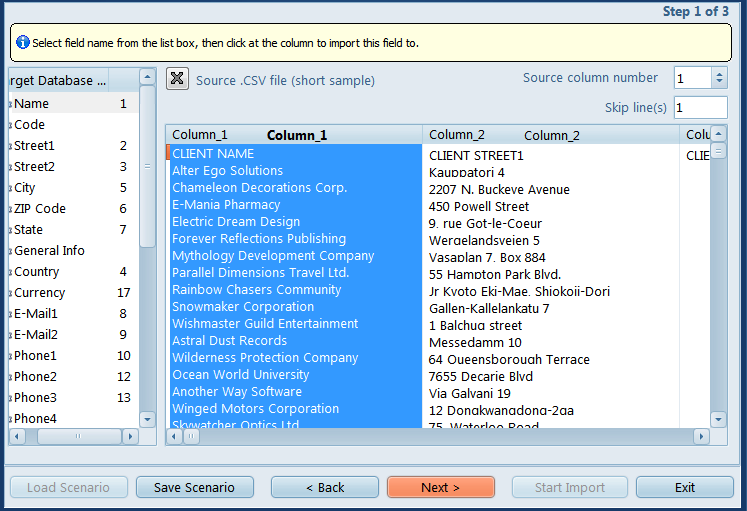Click the blue info icon in hint bar
747x511 pixels.
click(x=22, y=43)
